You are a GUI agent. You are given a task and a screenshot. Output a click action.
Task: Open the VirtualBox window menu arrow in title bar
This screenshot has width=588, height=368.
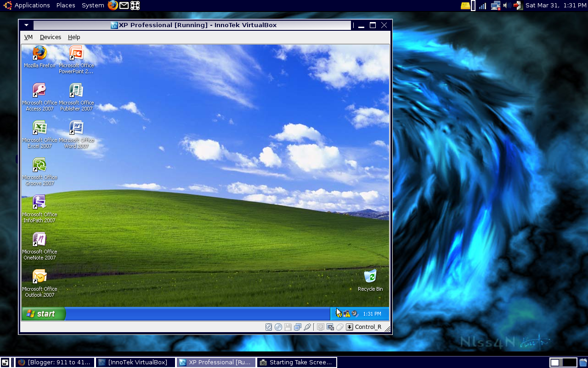point(26,25)
